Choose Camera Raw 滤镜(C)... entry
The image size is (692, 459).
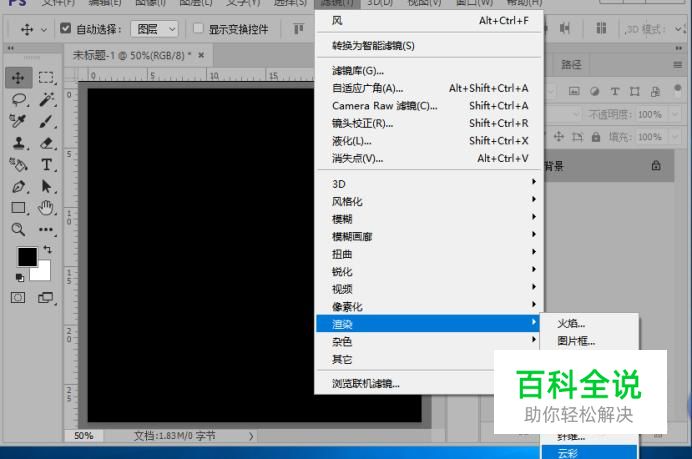[429, 105]
